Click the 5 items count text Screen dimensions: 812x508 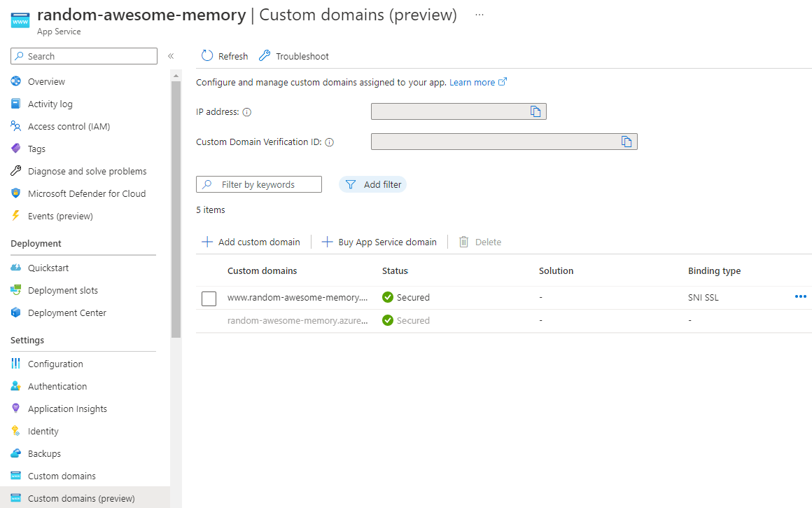point(210,210)
